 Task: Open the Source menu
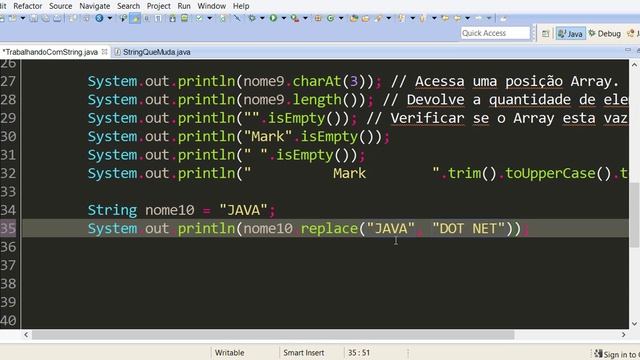[60, 6]
